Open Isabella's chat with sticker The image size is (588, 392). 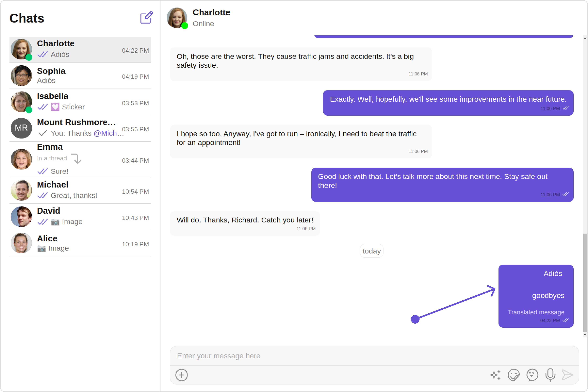[x=80, y=102]
